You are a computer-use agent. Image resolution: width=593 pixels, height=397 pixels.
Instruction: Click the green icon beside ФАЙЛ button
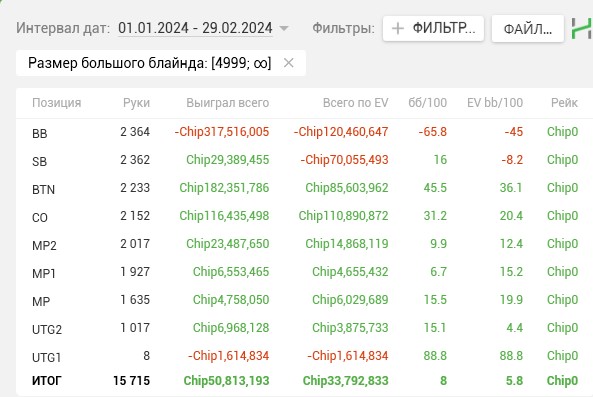(582, 28)
